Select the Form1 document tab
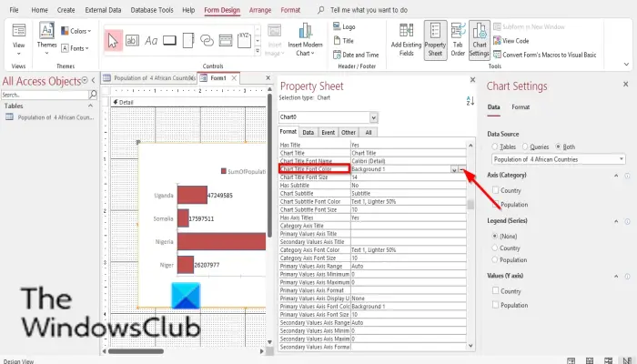Image resolution: width=637 pixels, height=364 pixels. pyautogui.click(x=218, y=78)
